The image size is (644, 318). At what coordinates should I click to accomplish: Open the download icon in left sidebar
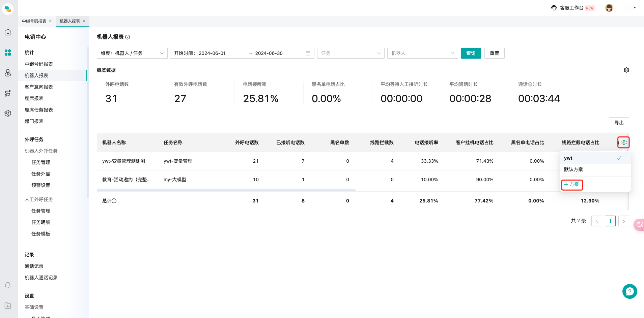point(8,306)
